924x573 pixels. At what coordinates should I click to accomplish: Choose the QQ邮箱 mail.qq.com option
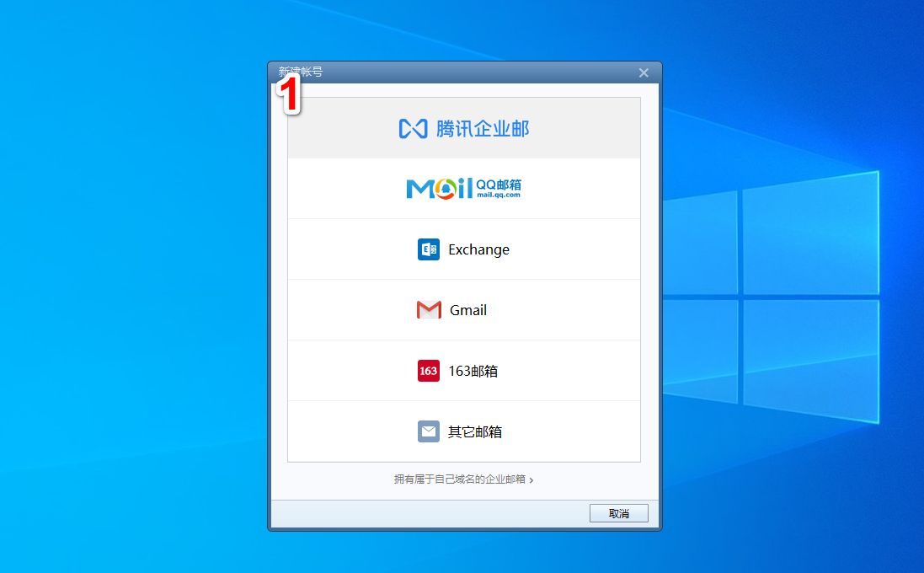tap(464, 189)
